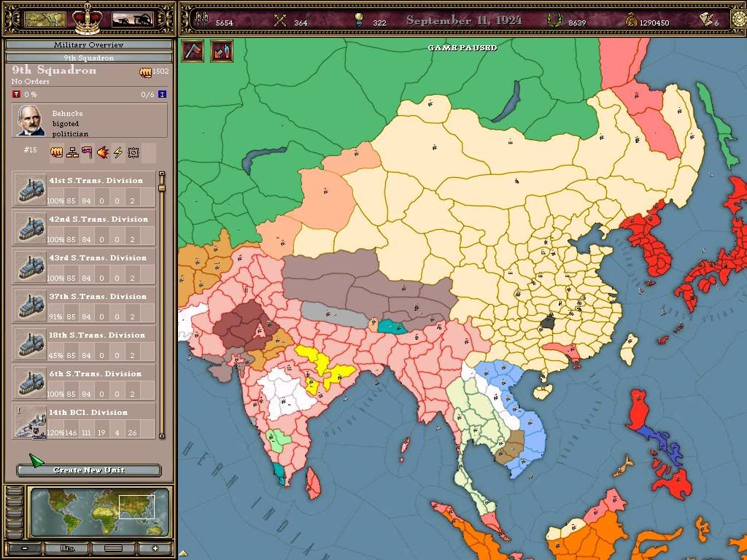The height and width of the screenshot is (560, 747).
Task: Click the Create New Unit button
Action: pyautogui.click(x=88, y=470)
